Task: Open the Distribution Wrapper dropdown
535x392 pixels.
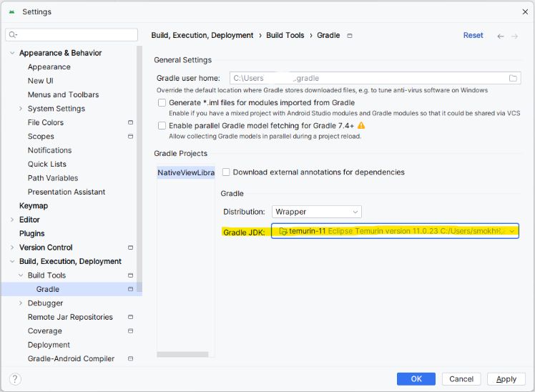Action: tap(317, 212)
